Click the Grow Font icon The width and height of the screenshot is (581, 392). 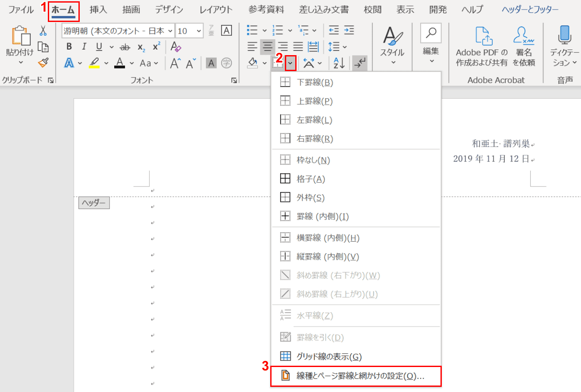pyautogui.click(x=175, y=63)
